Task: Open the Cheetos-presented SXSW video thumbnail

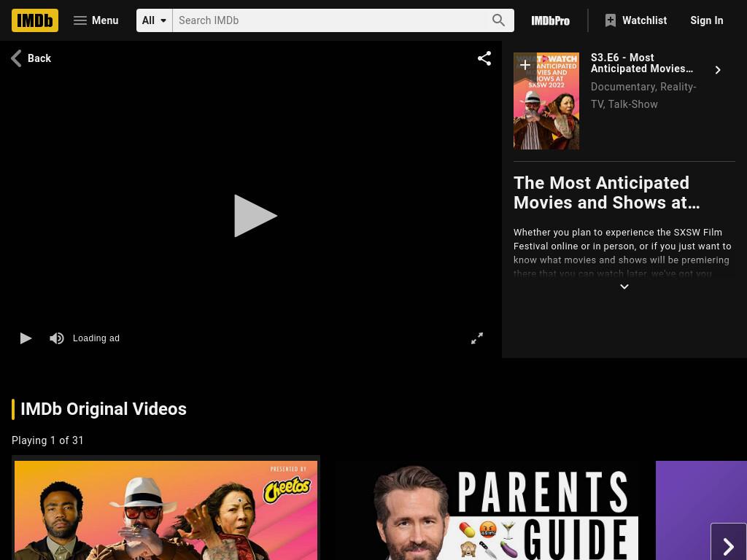Action: (x=166, y=510)
